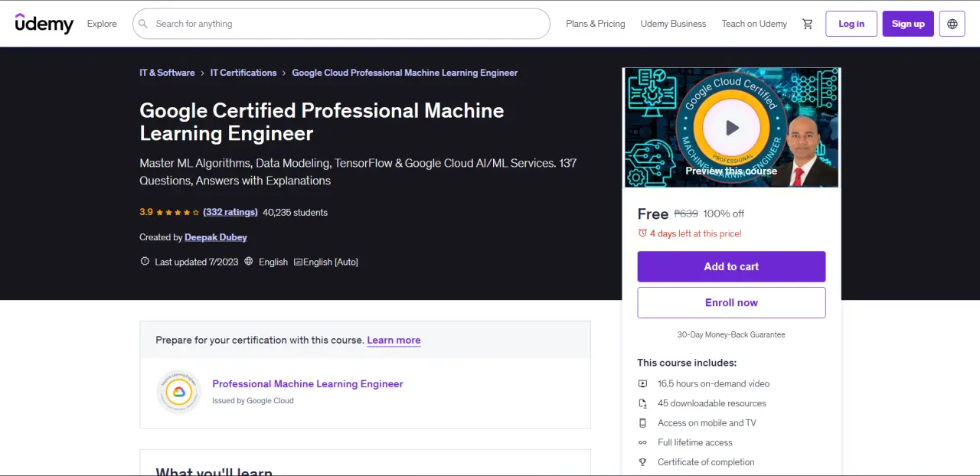Click the last updated info icon
Image resolution: width=980 pixels, height=476 pixels.
(145, 262)
